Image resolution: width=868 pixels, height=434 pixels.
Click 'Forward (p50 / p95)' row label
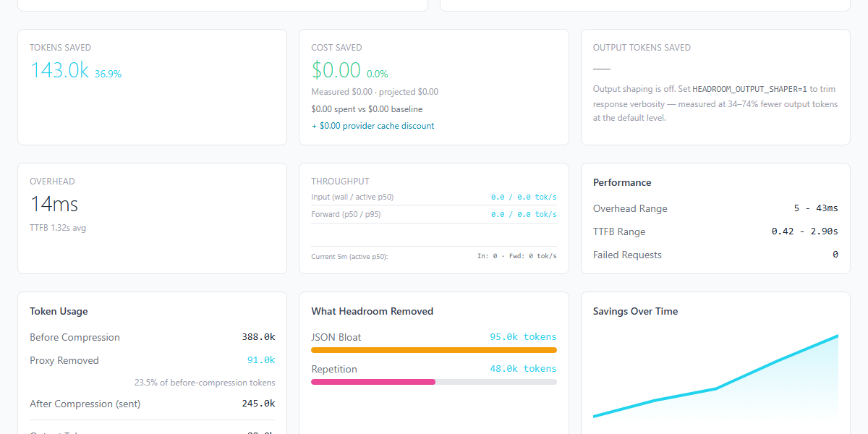click(x=344, y=214)
